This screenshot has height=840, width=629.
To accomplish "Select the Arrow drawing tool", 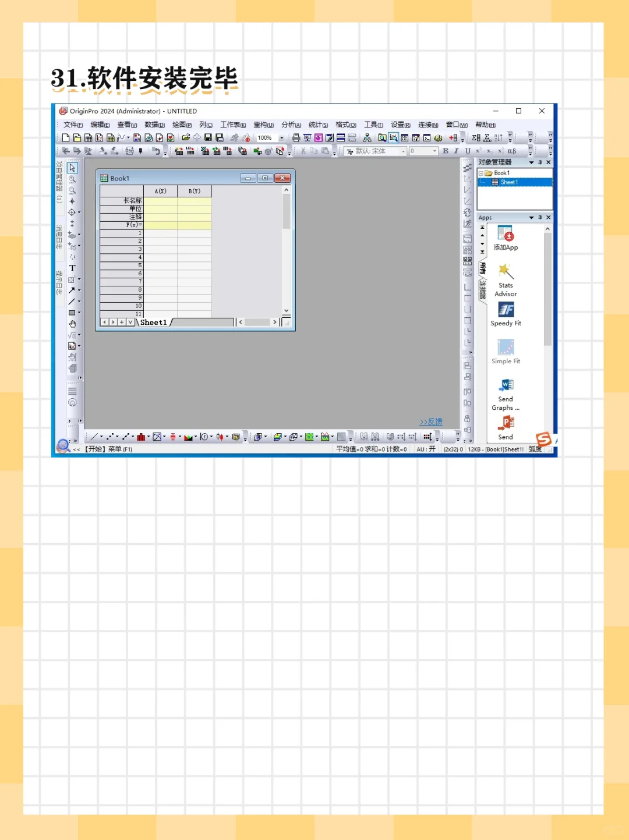I will 72,290.
